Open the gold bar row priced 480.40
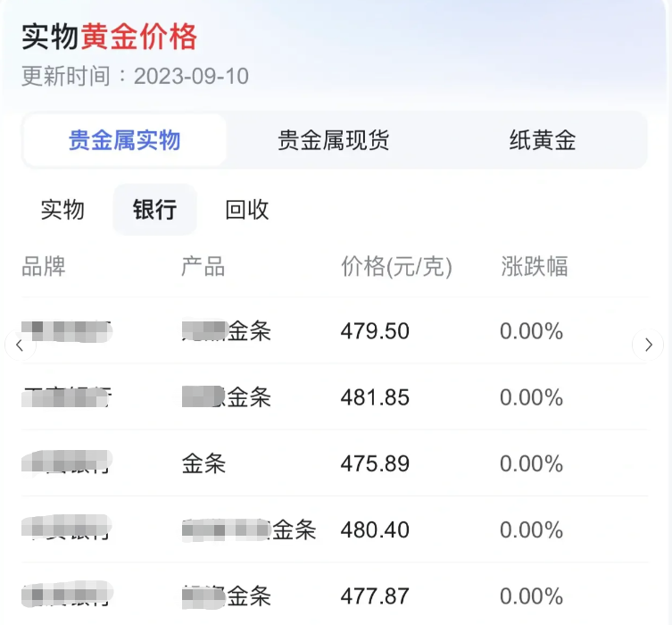Viewport: 672px width, 625px height. tap(335, 529)
